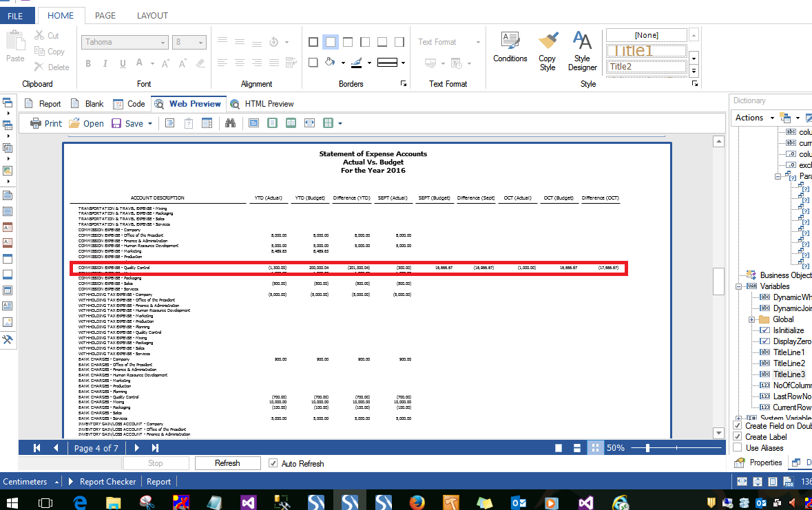Open the Actions dropdown in Dictionary

point(772,118)
